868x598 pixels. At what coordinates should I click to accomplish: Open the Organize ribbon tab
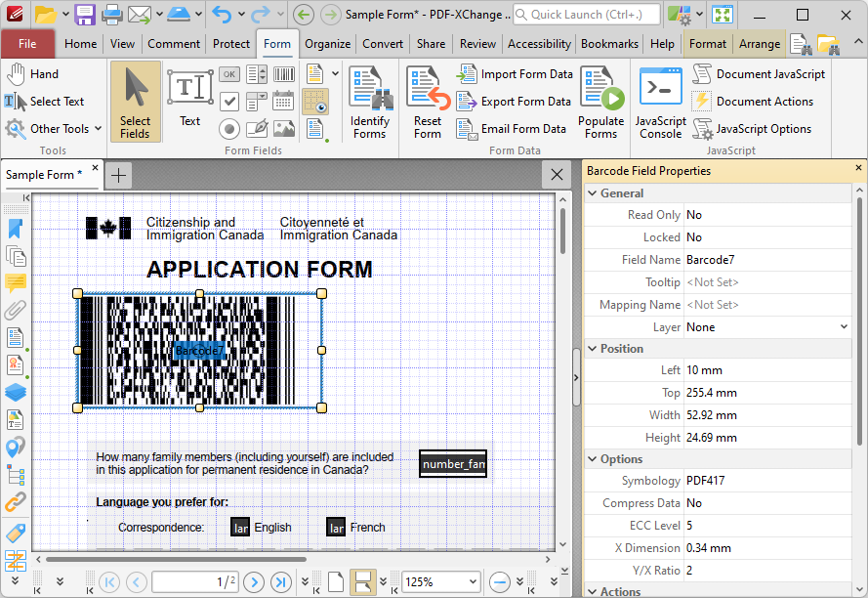tap(328, 44)
